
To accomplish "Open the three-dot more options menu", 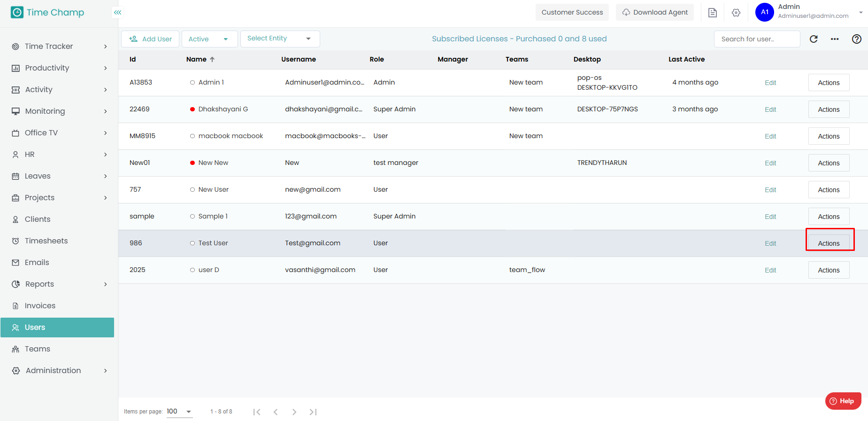I will [x=835, y=39].
